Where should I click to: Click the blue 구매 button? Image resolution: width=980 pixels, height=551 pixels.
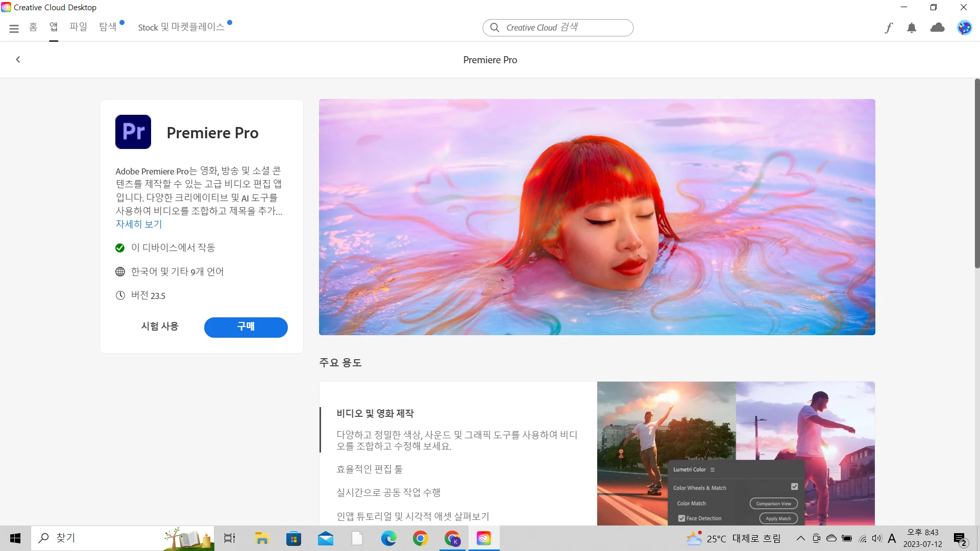coord(246,327)
